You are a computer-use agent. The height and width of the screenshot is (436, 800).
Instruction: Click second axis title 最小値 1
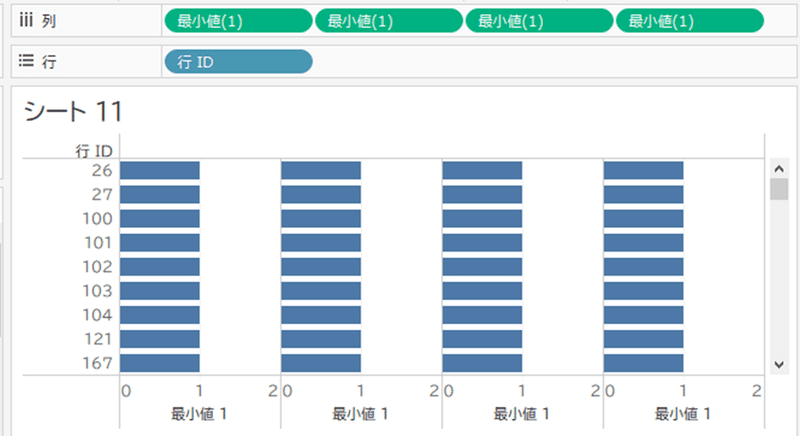point(360,414)
